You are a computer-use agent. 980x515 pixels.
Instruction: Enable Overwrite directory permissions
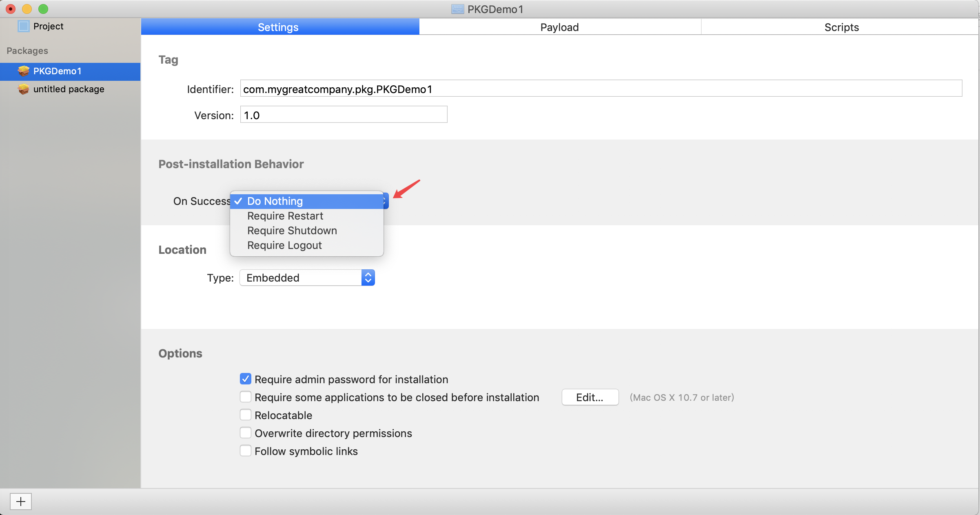(x=245, y=433)
